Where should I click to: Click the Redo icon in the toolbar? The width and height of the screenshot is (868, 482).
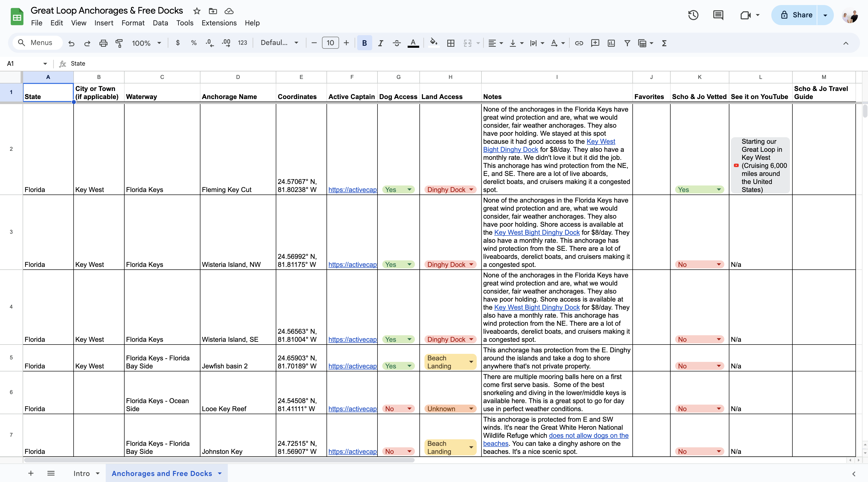[87, 43]
